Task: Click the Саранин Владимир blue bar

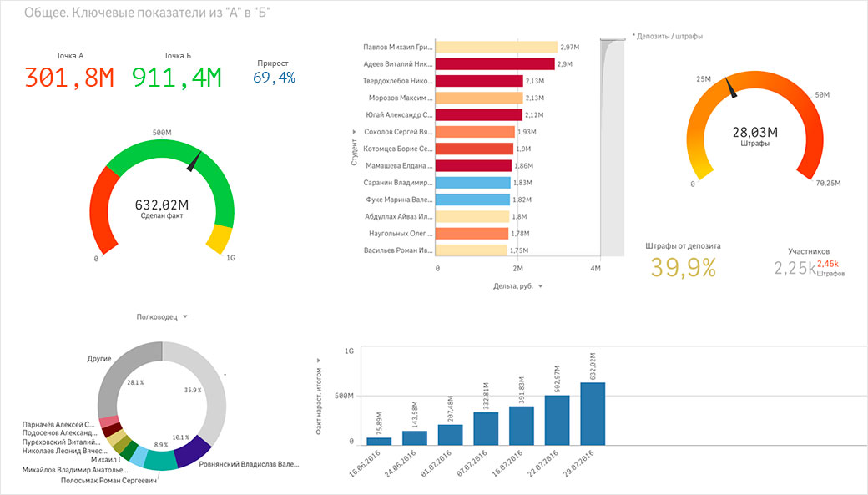Action: [x=473, y=183]
